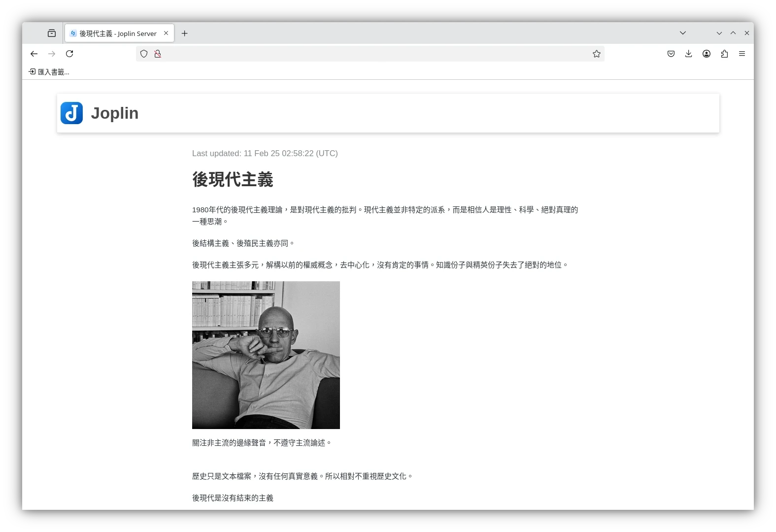Click the line 關注非主流的邊緣聲音
This screenshot has width=776, height=532.
coord(262,443)
